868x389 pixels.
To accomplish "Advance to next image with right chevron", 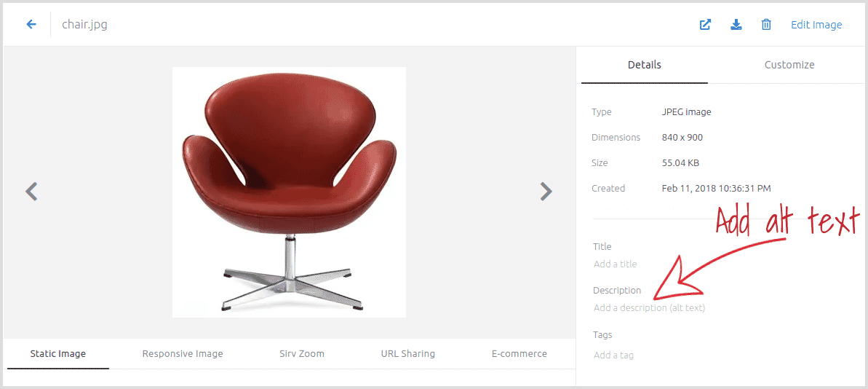I will pyautogui.click(x=546, y=191).
